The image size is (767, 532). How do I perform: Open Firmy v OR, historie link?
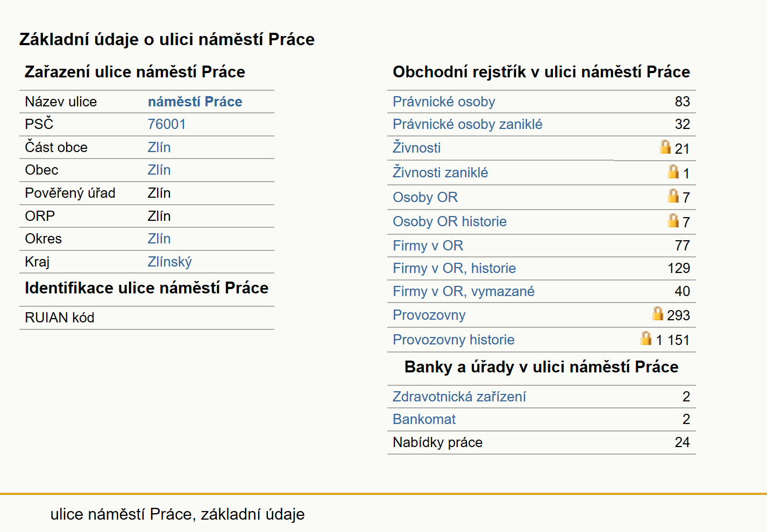[454, 268]
